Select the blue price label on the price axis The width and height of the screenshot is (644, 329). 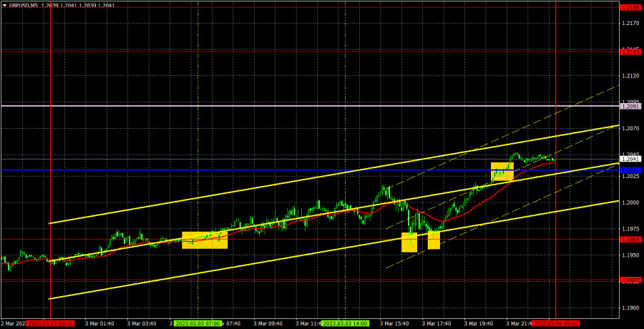[x=630, y=170]
